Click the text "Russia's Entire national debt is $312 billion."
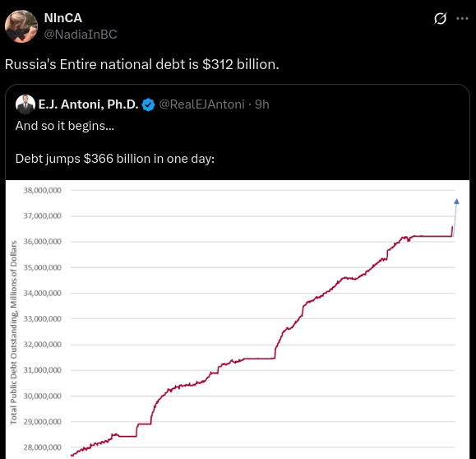The width and height of the screenshot is (476, 459). point(141,64)
